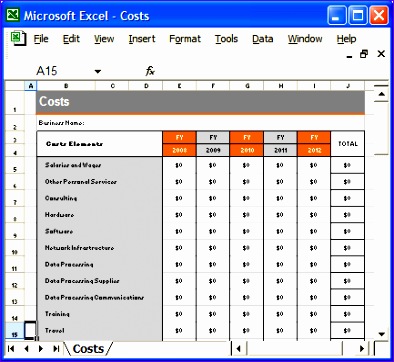Go to previous sheet tab arrow

[x=26, y=349]
